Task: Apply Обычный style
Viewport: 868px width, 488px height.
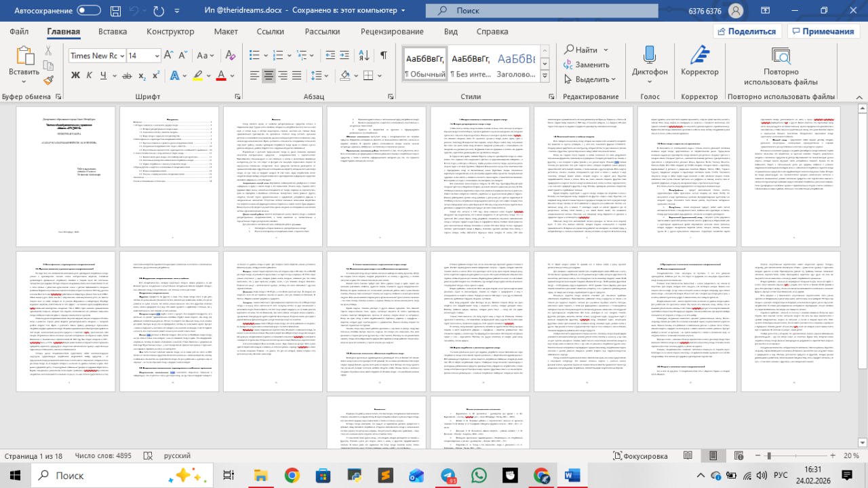Action: click(x=424, y=65)
